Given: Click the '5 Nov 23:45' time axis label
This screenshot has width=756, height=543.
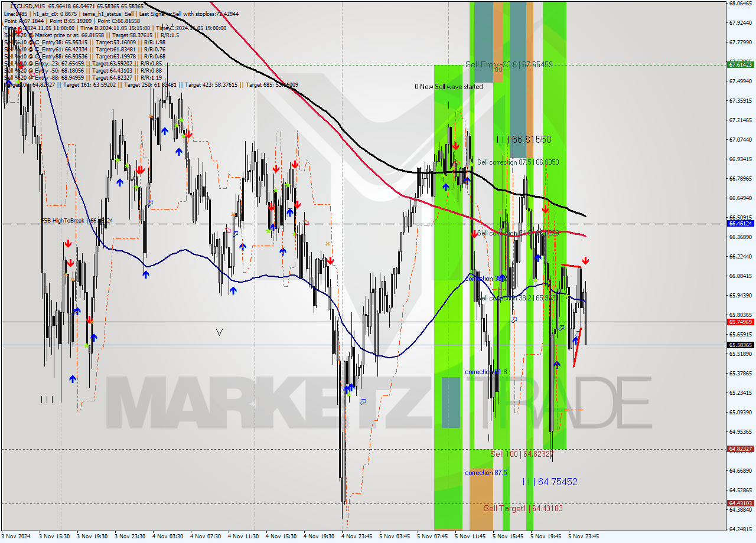Looking at the screenshot, I should point(583,537).
